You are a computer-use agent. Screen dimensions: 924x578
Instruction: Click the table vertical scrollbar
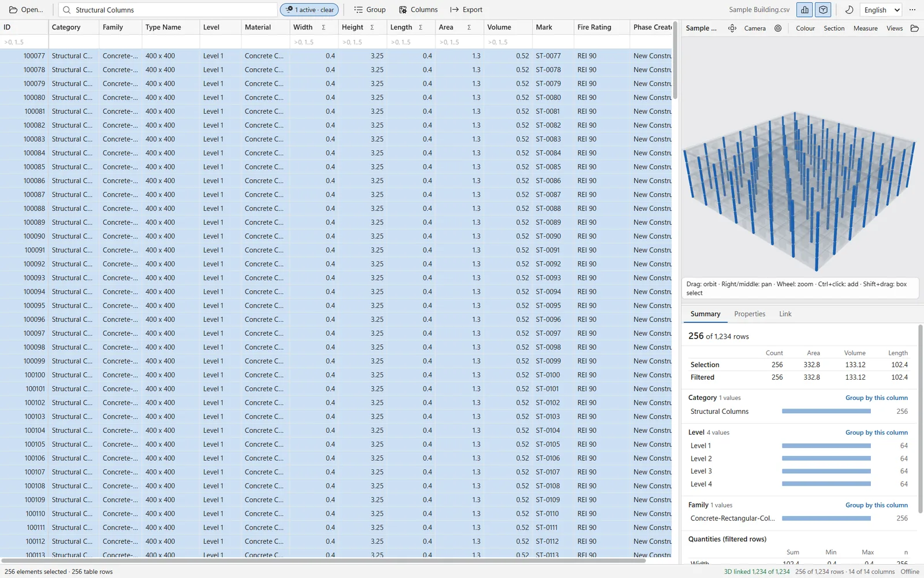click(675, 61)
